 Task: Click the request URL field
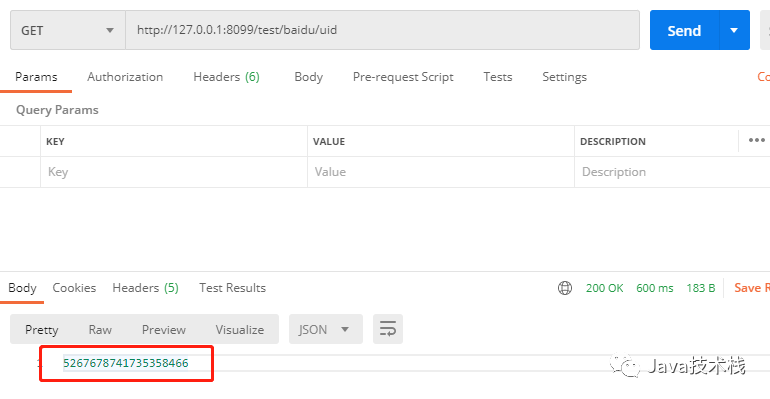click(383, 30)
